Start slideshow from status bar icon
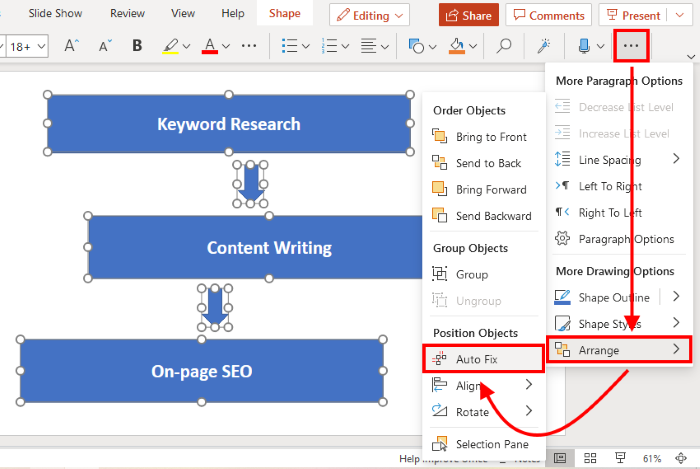This screenshot has width=700, height=469. 620,458
